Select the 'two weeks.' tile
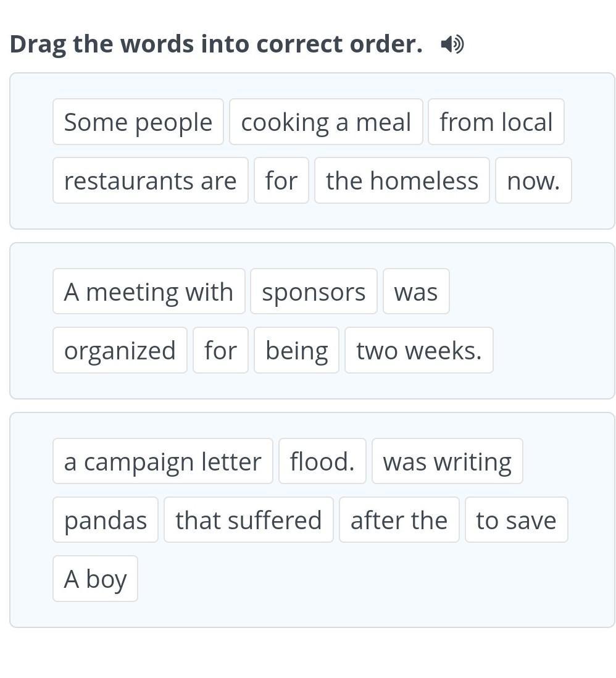The image size is (616, 678). 418,350
